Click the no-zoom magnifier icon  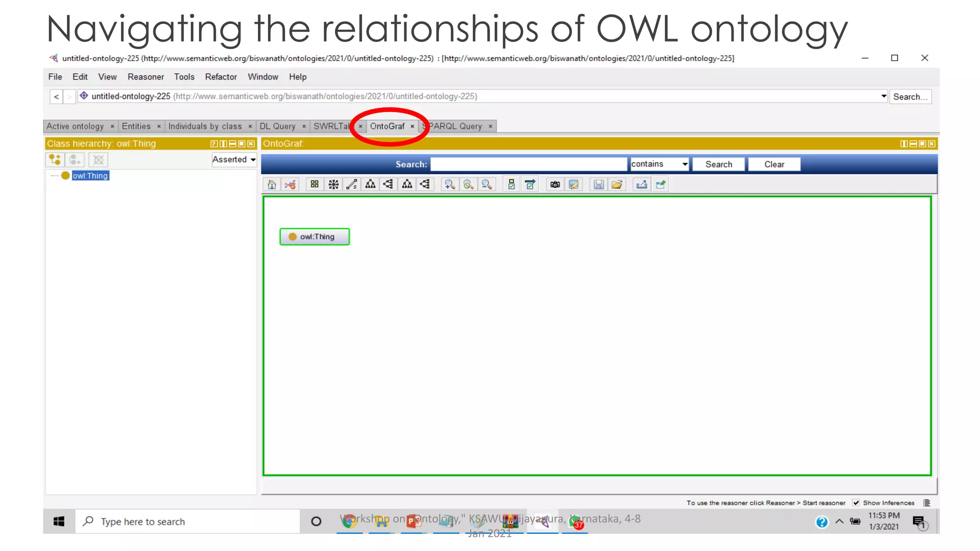coord(468,185)
